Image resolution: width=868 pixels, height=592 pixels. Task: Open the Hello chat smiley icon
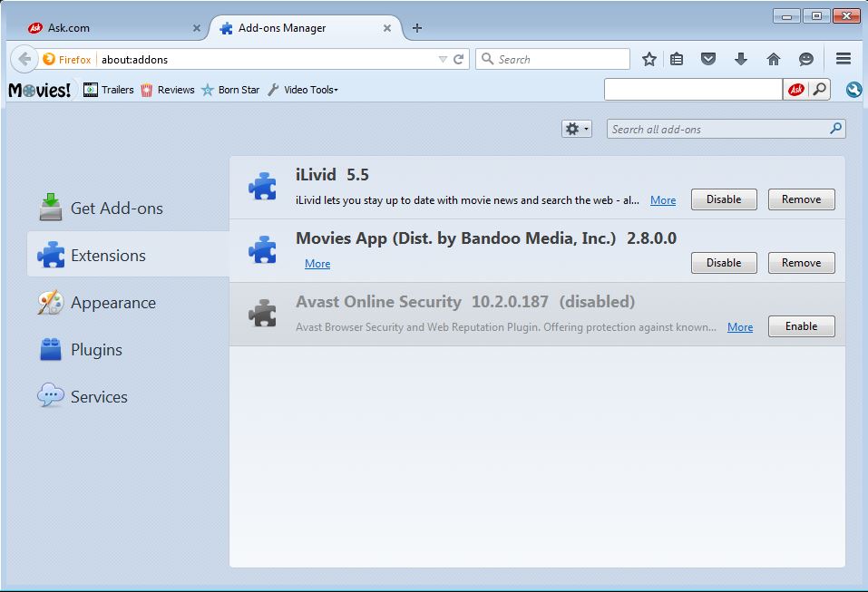[x=806, y=59]
